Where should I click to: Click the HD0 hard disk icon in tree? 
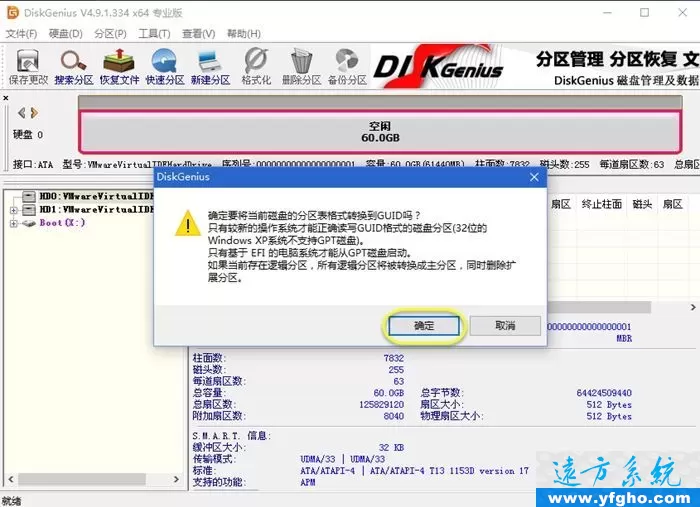click(29, 196)
